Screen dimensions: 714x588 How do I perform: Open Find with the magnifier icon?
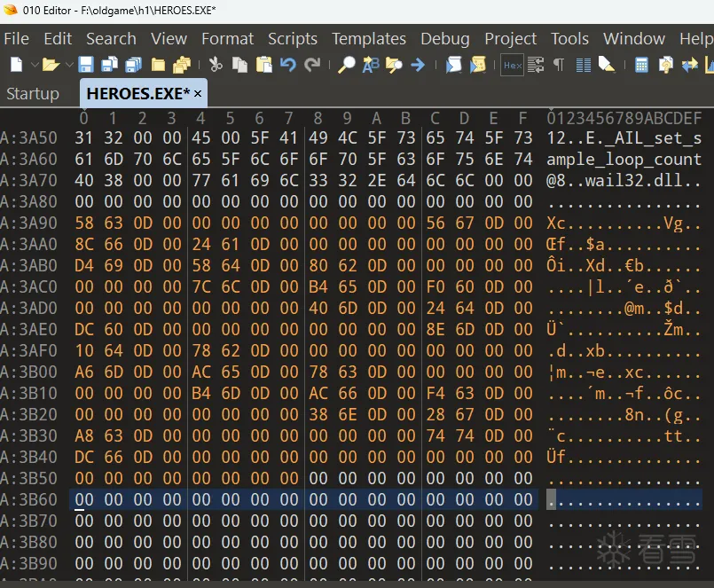coord(347,65)
